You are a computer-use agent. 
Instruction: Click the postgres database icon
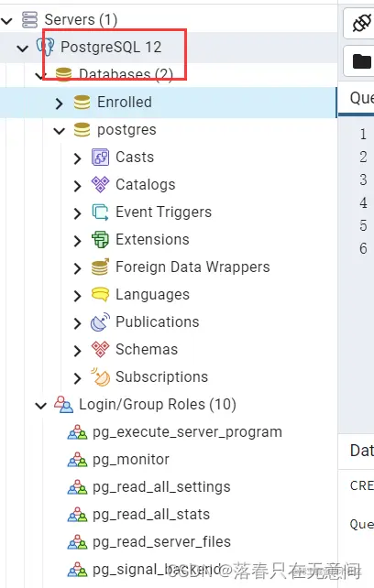coord(82,130)
